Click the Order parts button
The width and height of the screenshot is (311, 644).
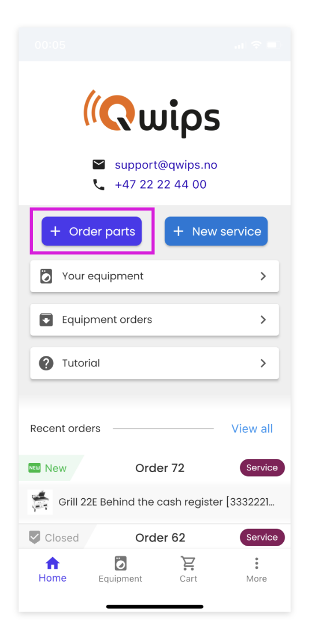pyautogui.click(x=91, y=231)
